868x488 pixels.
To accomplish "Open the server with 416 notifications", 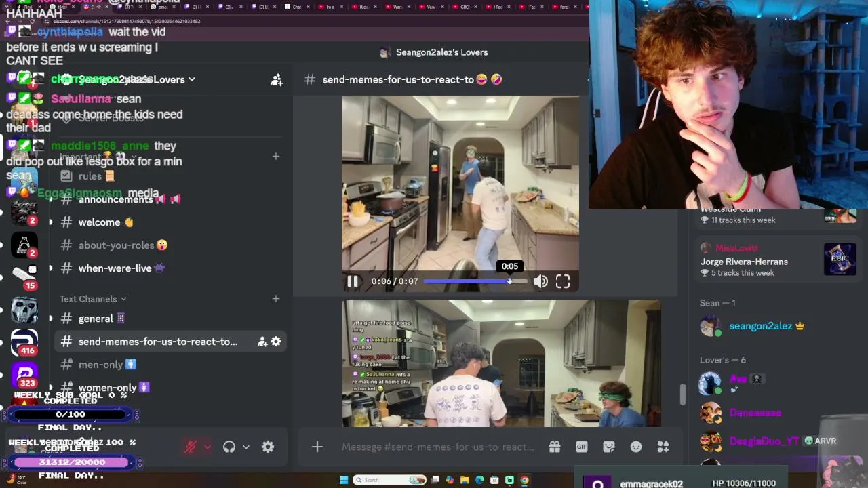I will coord(24,342).
